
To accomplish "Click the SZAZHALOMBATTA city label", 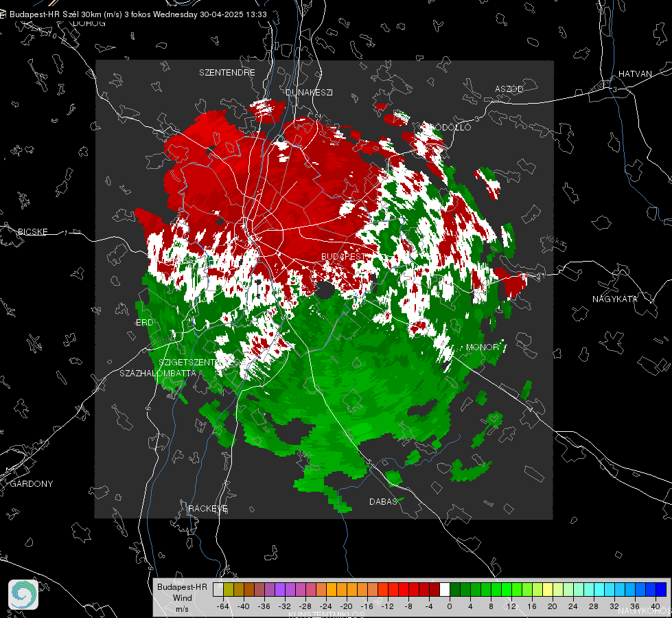I will (x=158, y=373).
